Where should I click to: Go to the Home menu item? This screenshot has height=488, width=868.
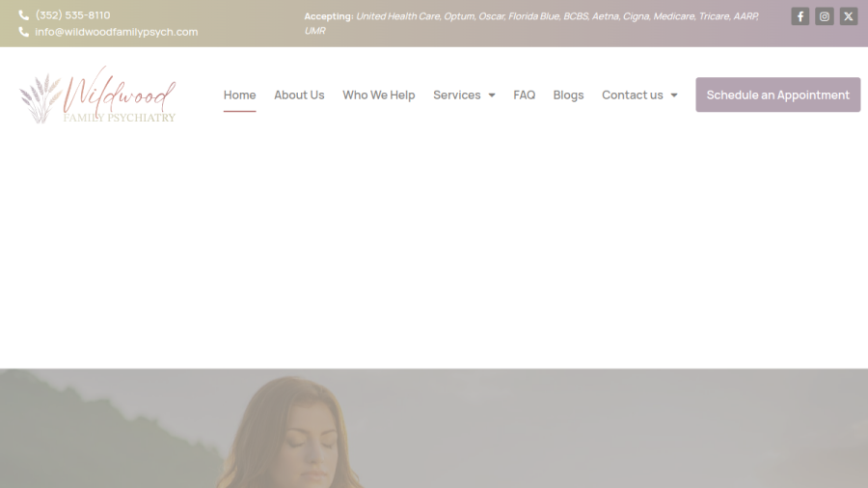click(240, 95)
